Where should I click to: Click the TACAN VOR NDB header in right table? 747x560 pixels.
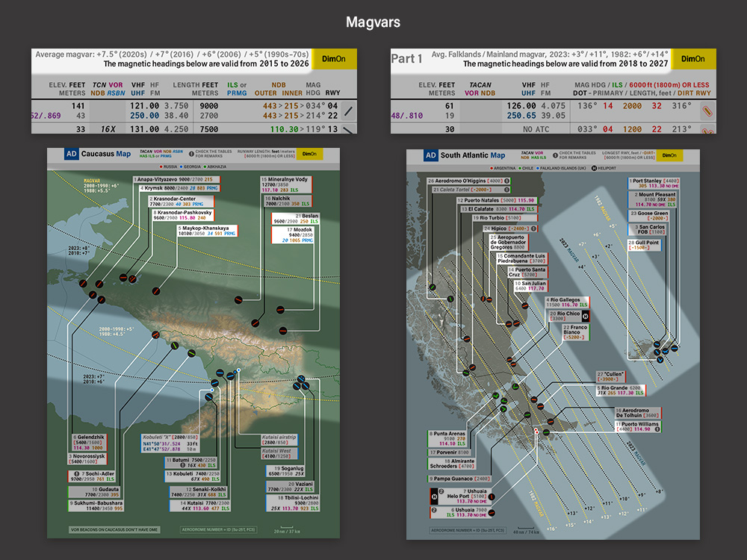coord(480,89)
